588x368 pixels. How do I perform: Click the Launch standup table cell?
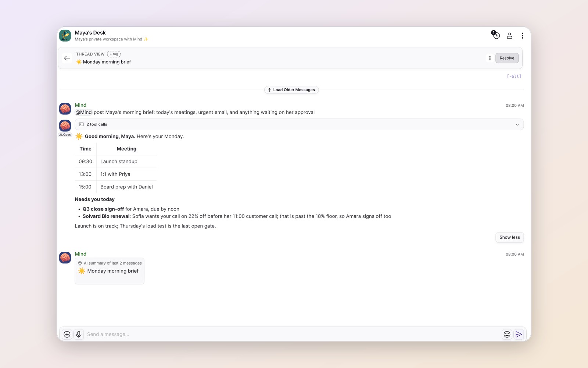(126, 162)
